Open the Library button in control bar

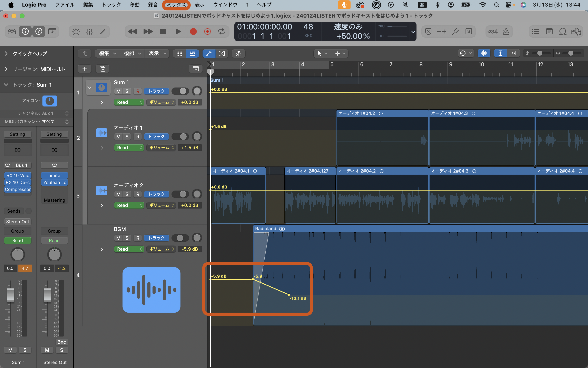12,32
